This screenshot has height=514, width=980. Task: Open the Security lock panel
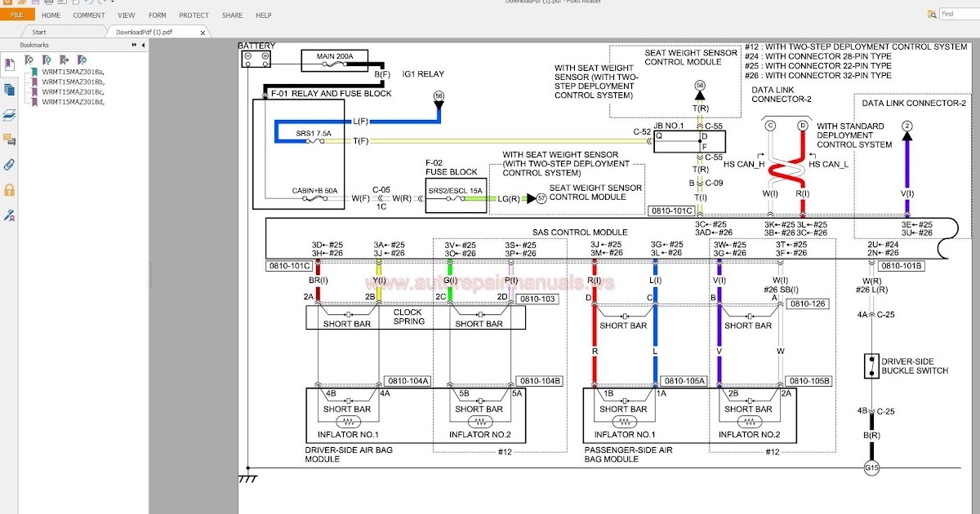click(9, 190)
